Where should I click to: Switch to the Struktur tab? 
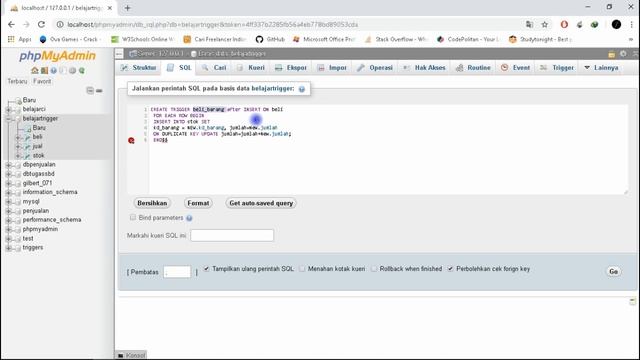pyautogui.click(x=139, y=68)
